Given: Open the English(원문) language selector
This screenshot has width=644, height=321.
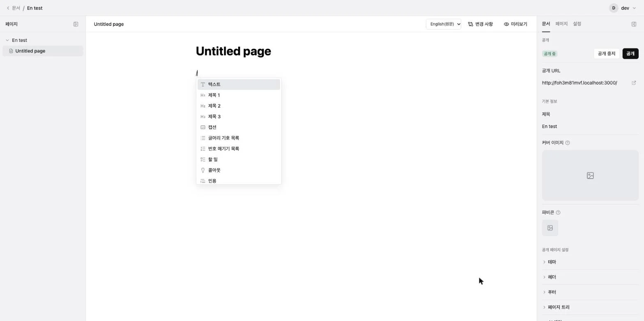Looking at the screenshot, I should [x=444, y=24].
